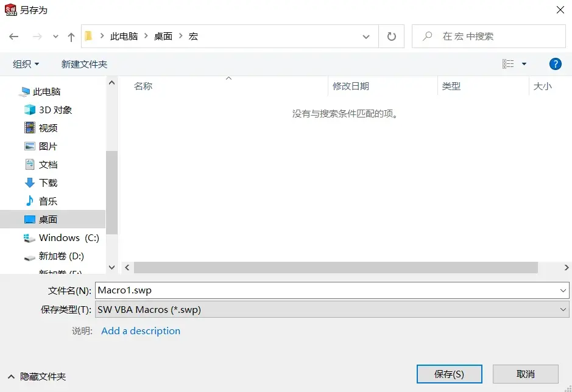Click the SolidWorks title bar icon

10,10
